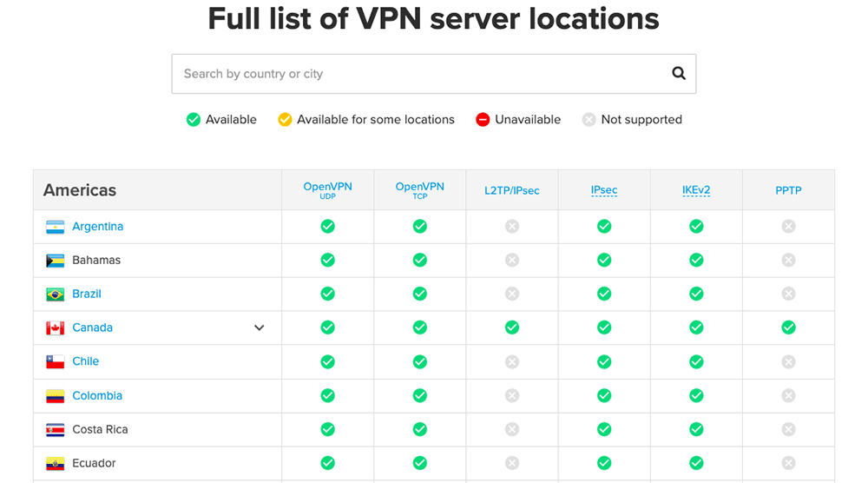Click the red Unavailable legend icon
Image resolution: width=868 pixels, height=483 pixels.
(x=483, y=120)
